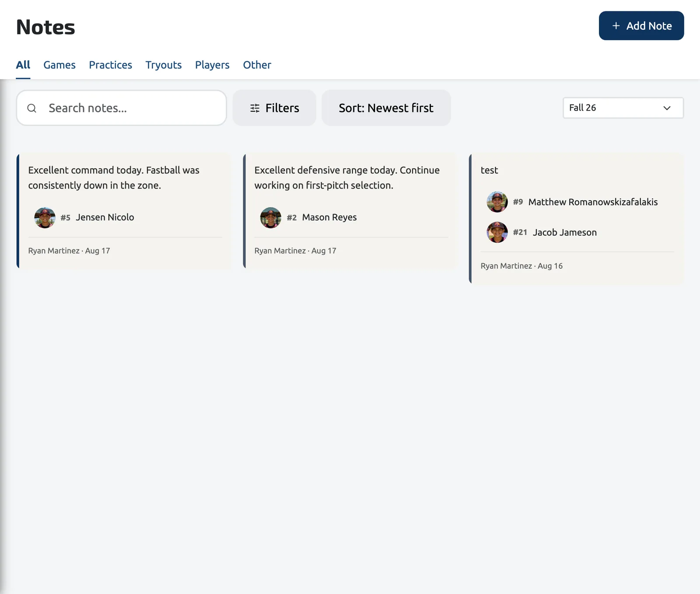
Task: Click Mason Reyes's avatar photo
Action: 271,217
